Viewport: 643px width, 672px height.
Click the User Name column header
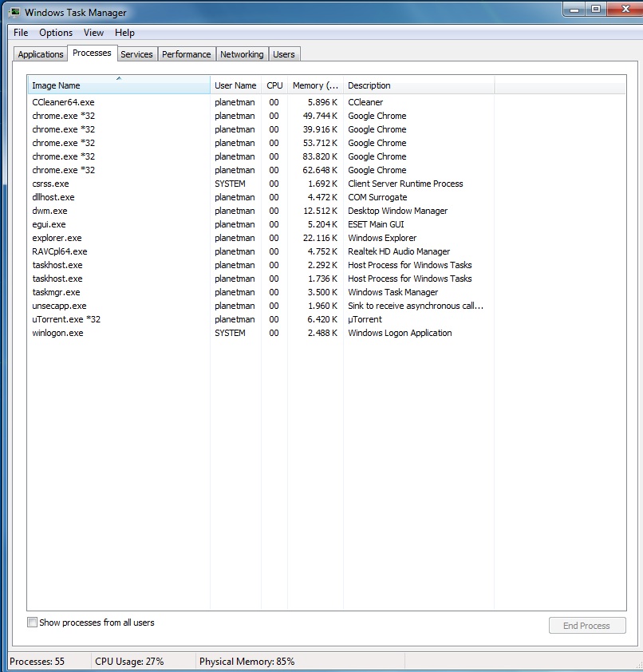235,85
